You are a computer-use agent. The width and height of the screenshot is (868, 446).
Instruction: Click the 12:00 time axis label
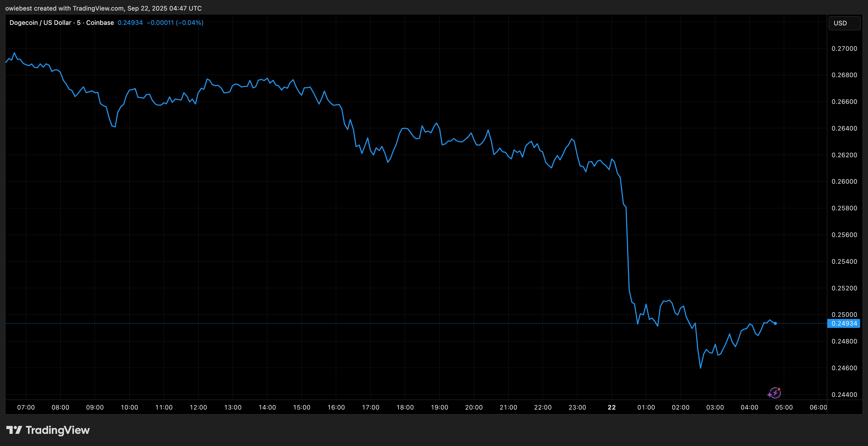tap(198, 407)
